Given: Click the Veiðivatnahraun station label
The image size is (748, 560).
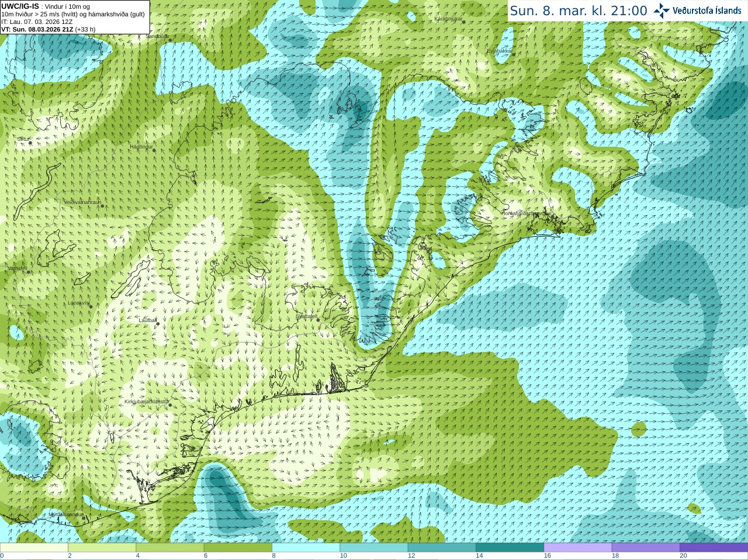Looking at the screenshot, I should click(82, 202).
